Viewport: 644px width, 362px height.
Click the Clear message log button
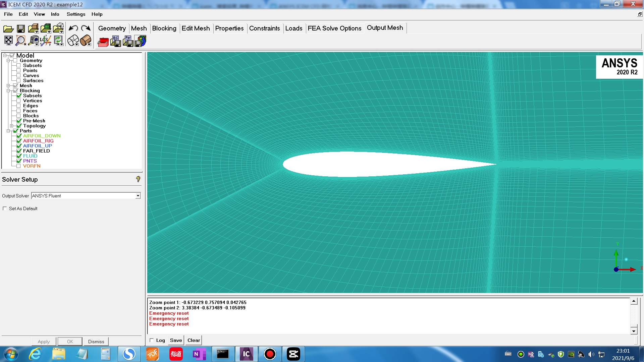(x=194, y=340)
